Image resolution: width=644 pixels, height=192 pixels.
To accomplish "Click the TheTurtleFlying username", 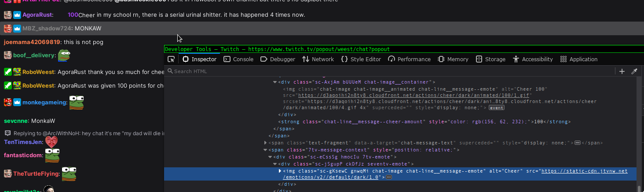I will [36, 174].
